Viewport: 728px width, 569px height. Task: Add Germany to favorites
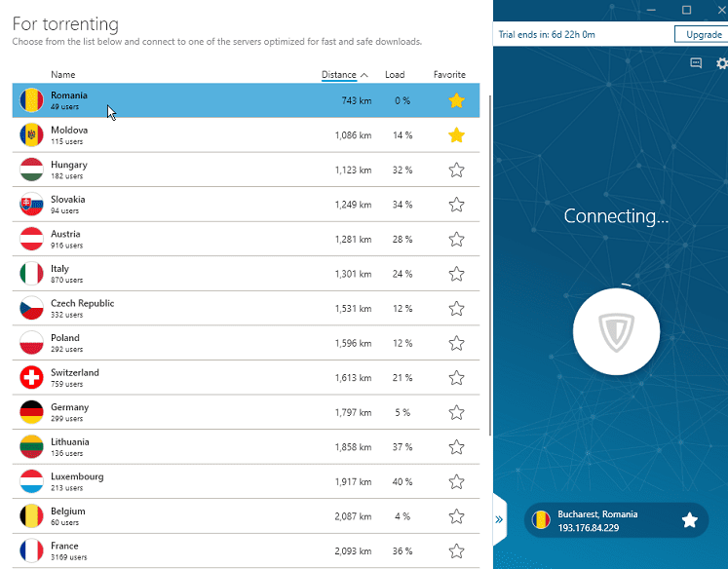click(x=456, y=412)
